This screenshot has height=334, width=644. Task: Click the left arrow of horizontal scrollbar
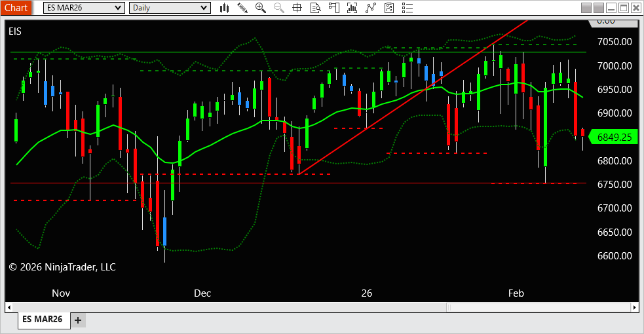9,307
